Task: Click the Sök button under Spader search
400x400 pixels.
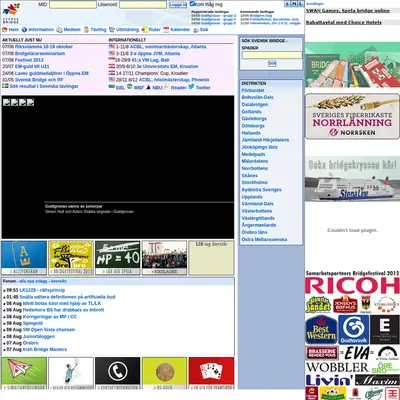Action: [x=272, y=63]
